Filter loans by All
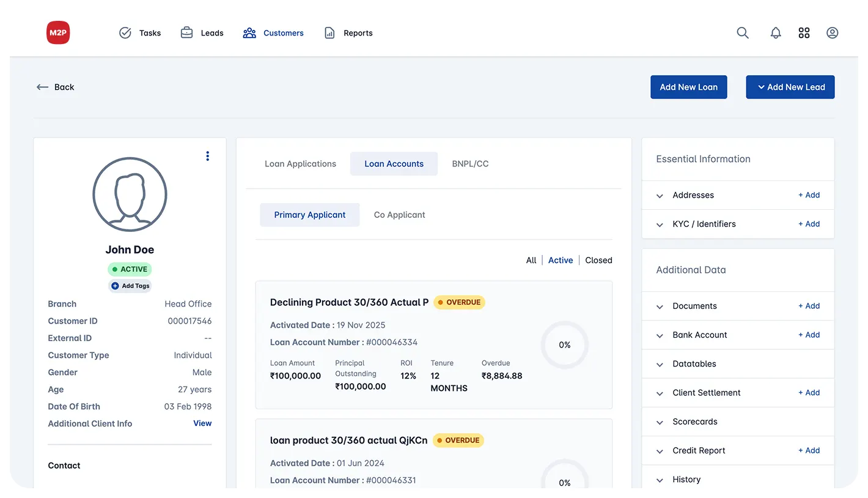 [531, 260]
